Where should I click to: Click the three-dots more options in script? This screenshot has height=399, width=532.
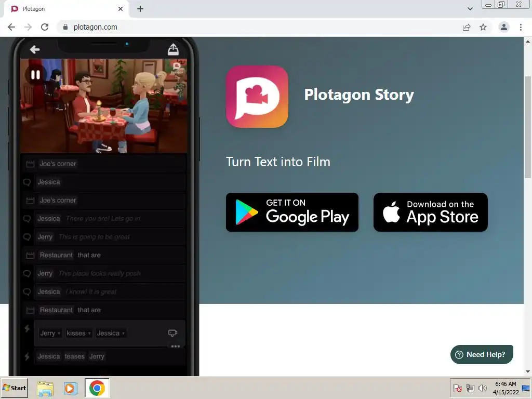tap(176, 347)
